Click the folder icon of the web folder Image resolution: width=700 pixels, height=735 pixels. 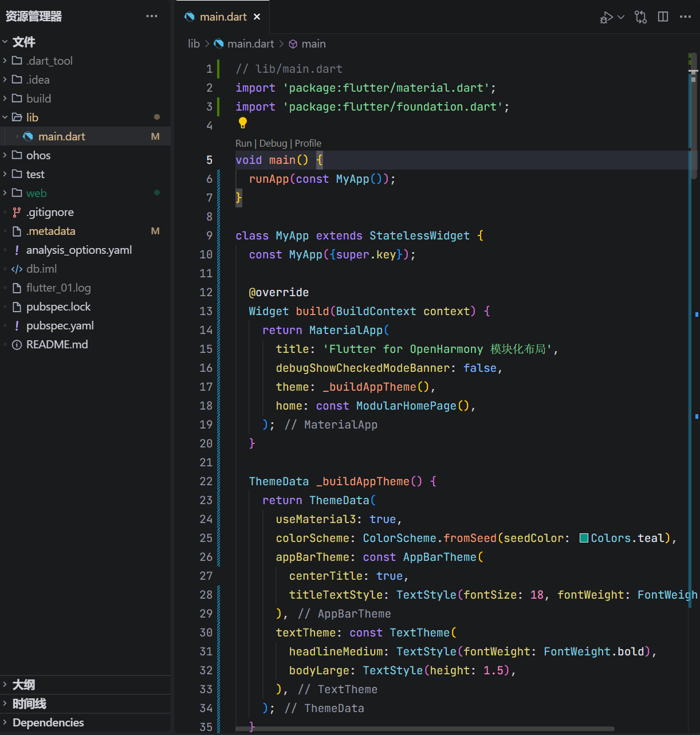tap(17, 192)
